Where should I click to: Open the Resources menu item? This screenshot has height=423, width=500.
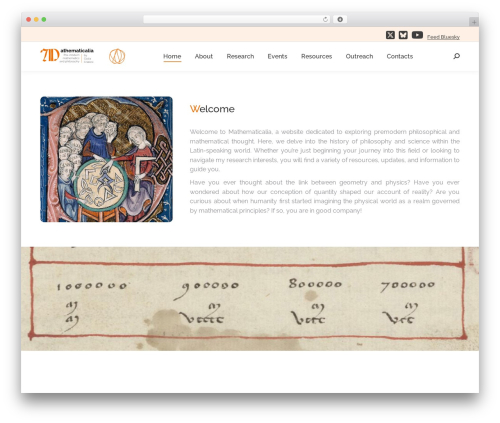click(316, 56)
